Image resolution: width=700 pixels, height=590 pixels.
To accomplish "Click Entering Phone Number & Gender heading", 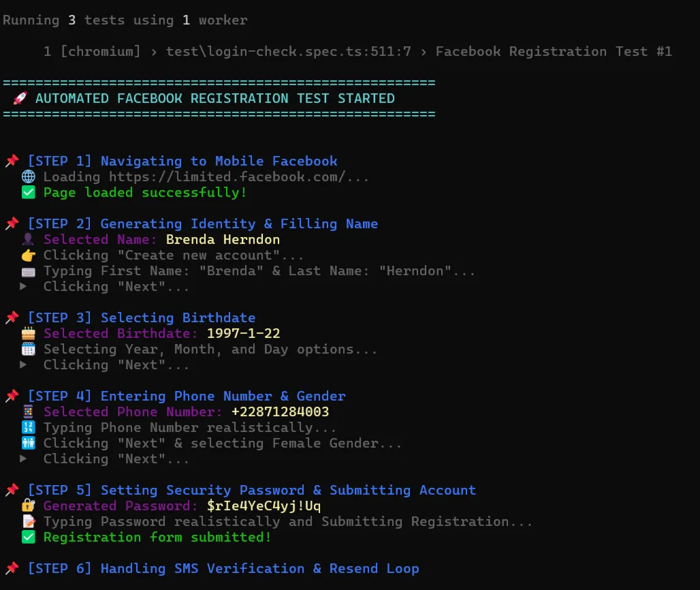I will [223, 396].
